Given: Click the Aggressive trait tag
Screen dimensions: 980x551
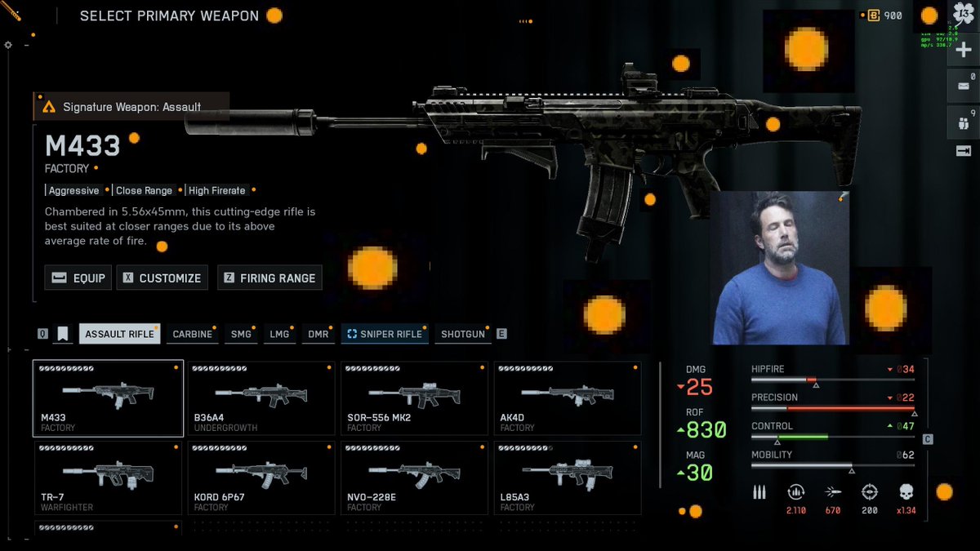Looking at the screenshot, I should pos(73,190).
